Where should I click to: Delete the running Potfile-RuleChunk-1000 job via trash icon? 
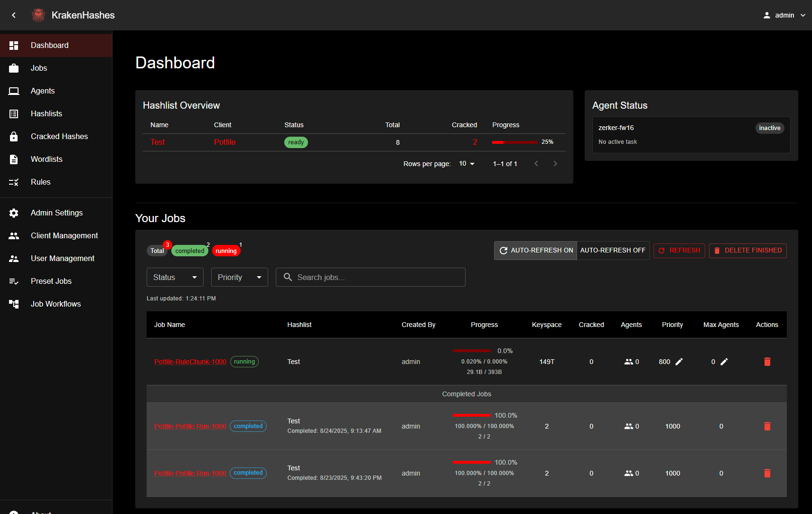click(767, 362)
